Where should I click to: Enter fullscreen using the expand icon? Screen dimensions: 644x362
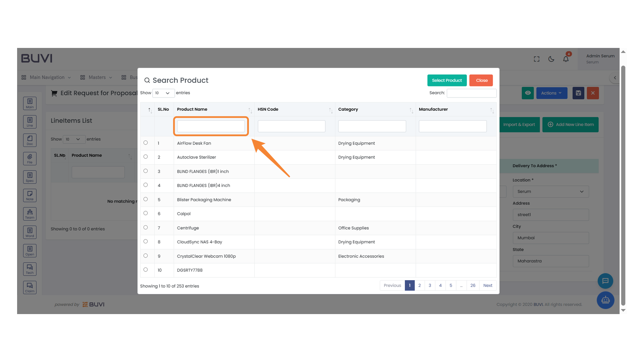[x=536, y=59]
